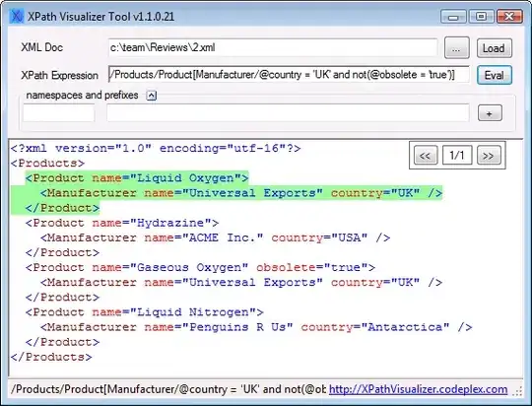Go to next match with '>>' button
This screenshot has height=406, width=532.
click(489, 155)
